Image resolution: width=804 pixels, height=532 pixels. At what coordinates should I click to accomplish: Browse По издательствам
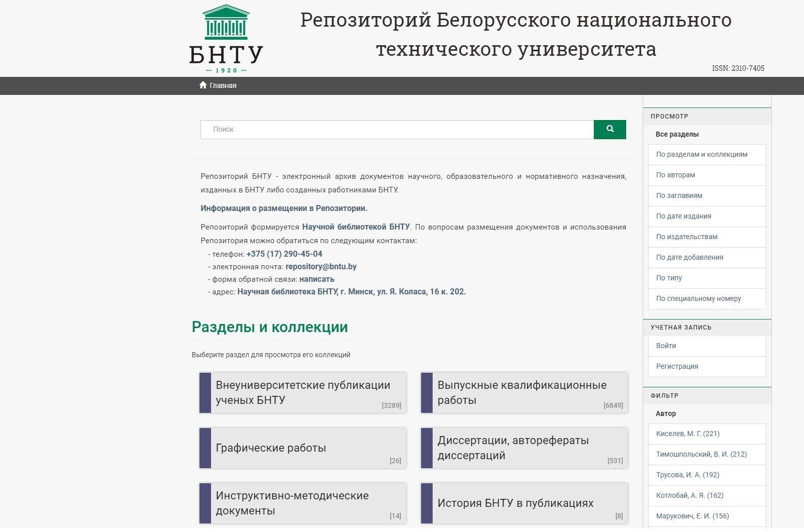click(707, 237)
